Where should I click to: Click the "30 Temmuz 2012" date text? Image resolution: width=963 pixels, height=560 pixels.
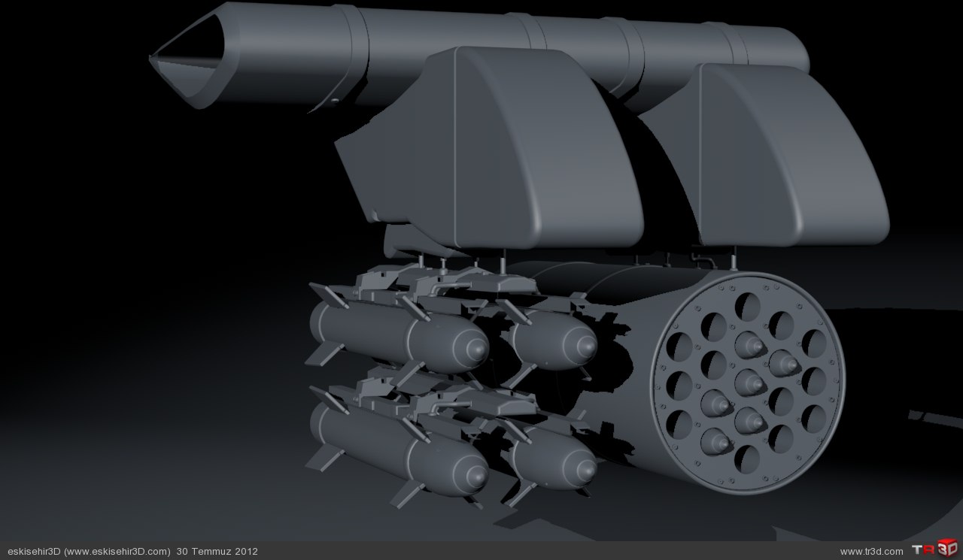click(x=217, y=552)
